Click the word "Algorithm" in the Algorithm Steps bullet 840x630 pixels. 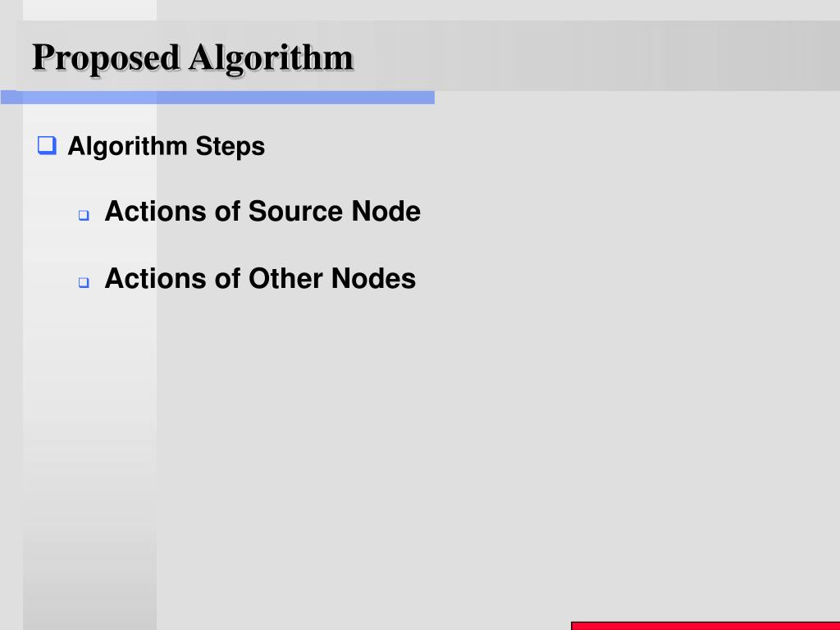tap(127, 147)
